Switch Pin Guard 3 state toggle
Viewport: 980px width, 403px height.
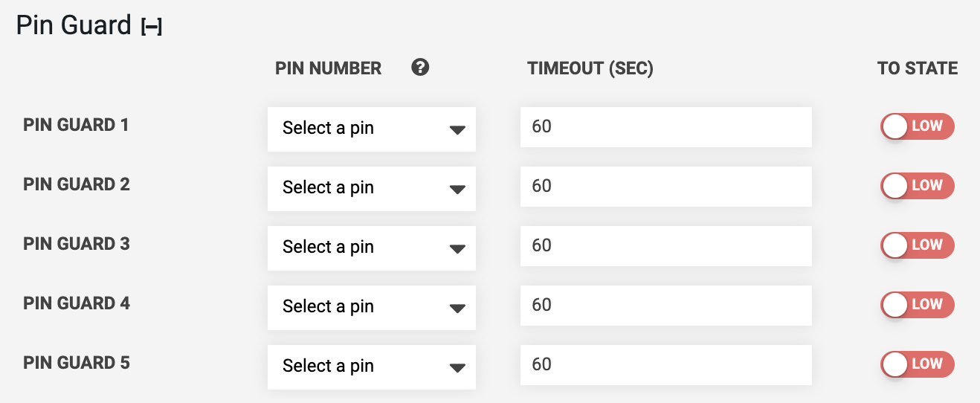[918, 245]
